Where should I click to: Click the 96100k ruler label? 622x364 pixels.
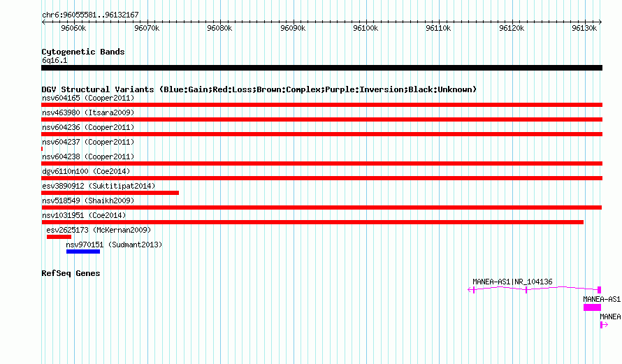point(366,28)
